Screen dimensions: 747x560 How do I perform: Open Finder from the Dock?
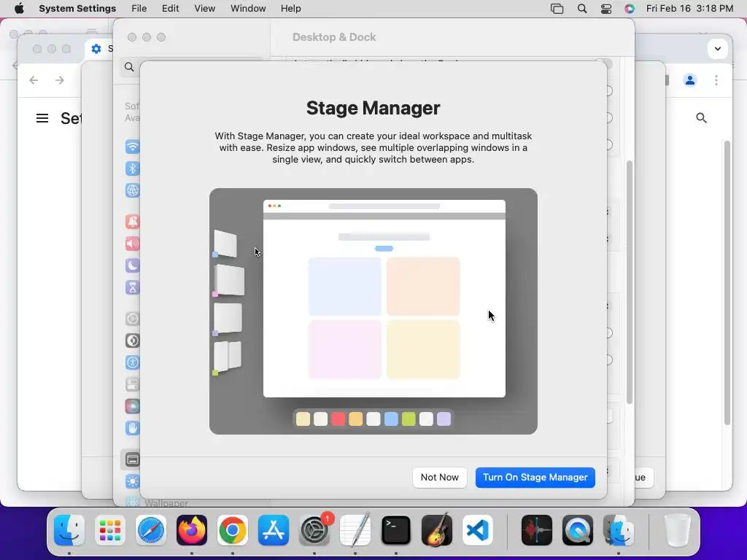(69, 530)
